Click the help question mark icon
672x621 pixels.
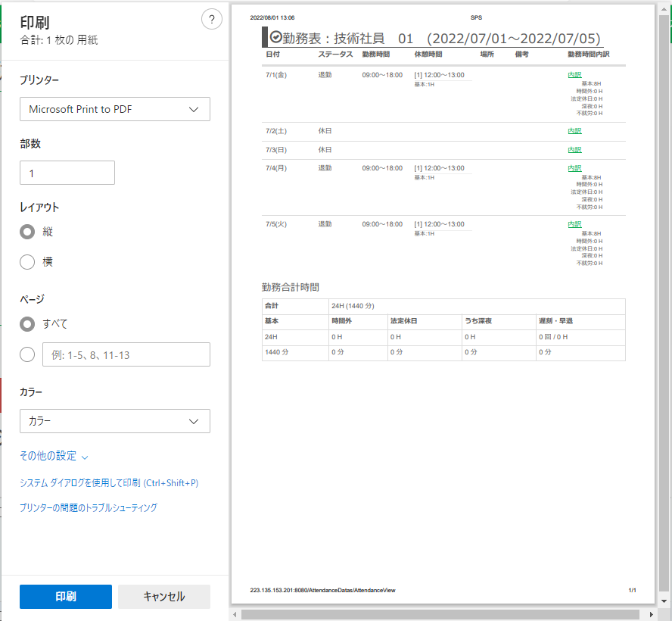(x=211, y=20)
